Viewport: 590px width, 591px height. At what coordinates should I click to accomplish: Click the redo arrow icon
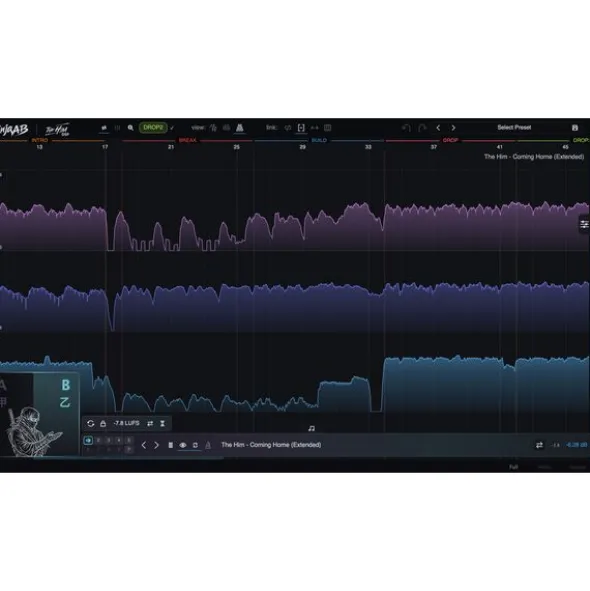coord(422,128)
